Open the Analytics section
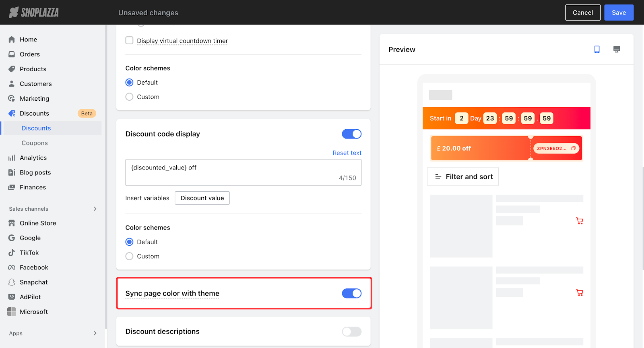The height and width of the screenshot is (348, 644). pos(33,158)
